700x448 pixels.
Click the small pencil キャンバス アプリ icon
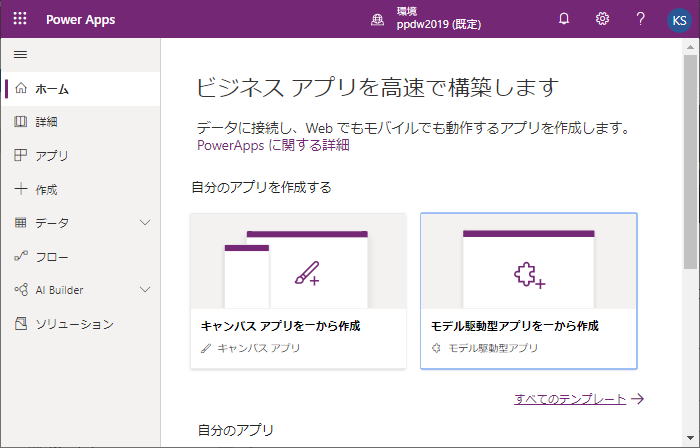206,348
